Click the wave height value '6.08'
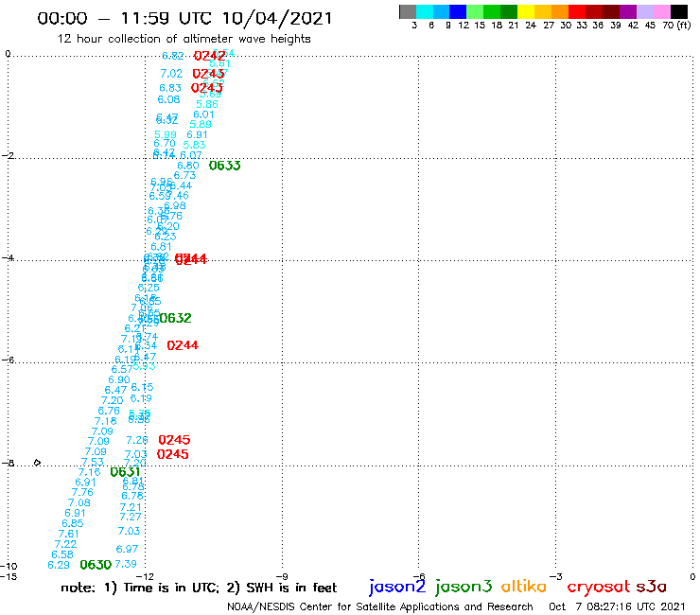700x615 pixels. click(x=168, y=99)
